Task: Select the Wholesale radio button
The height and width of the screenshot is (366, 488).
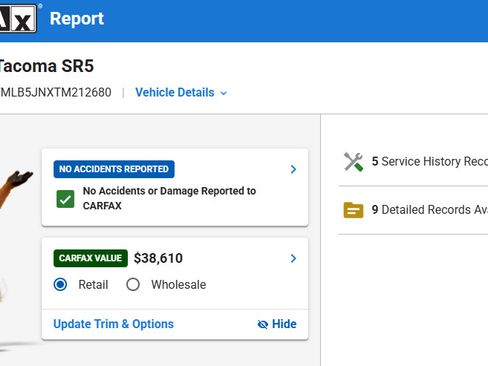Action: 133,284
